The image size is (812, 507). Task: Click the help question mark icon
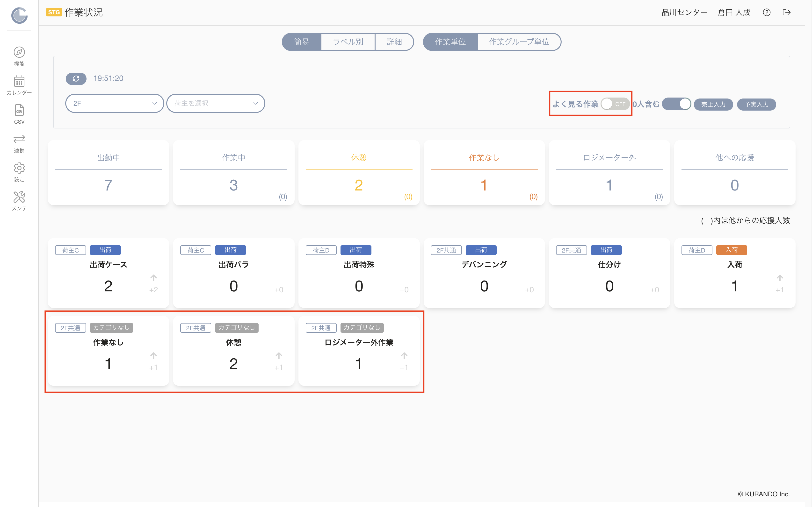(x=766, y=12)
